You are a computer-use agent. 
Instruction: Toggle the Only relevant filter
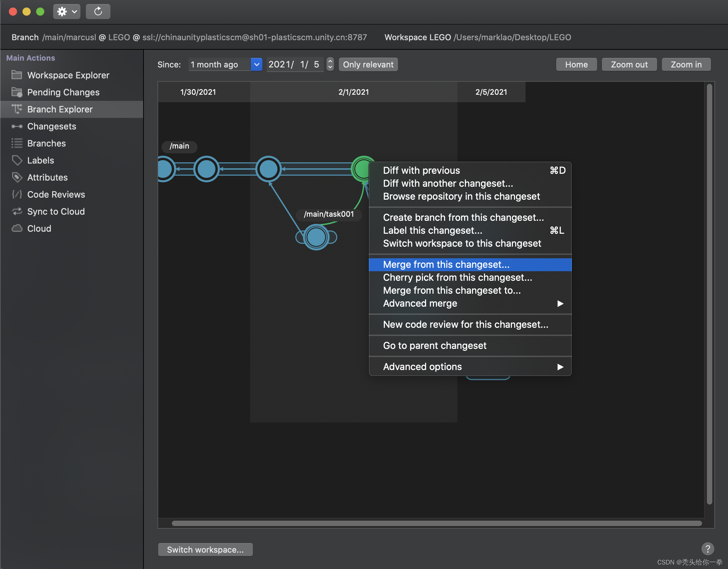(x=367, y=64)
